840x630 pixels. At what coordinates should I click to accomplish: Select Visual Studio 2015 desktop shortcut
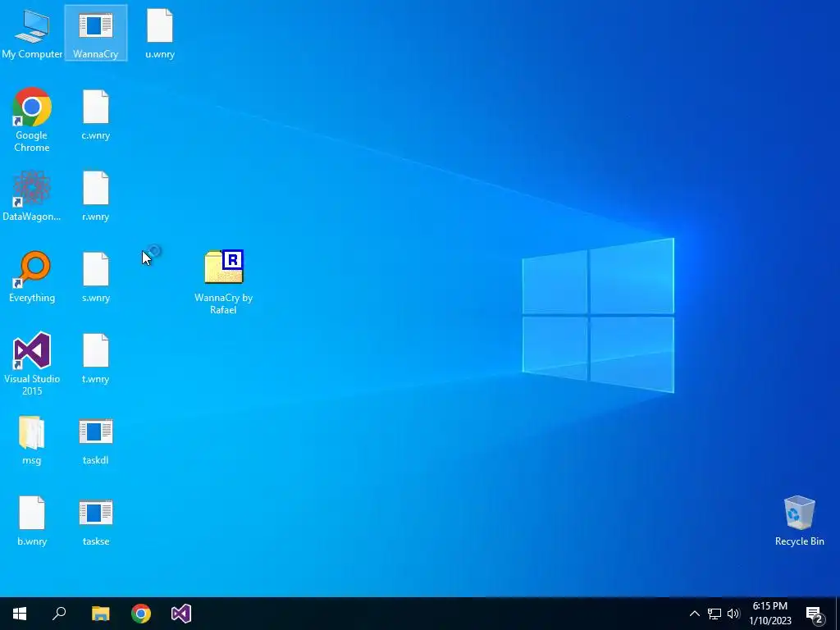(32, 363)
